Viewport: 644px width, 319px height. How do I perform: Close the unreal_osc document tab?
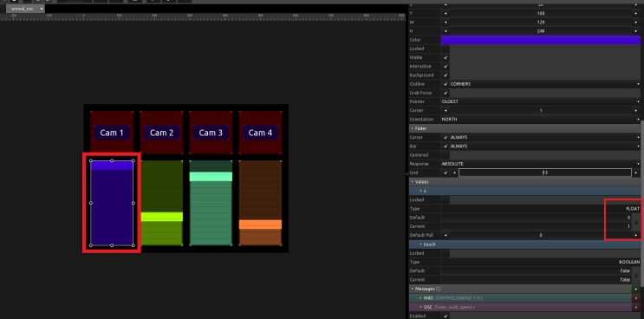[x=42, y=9]
